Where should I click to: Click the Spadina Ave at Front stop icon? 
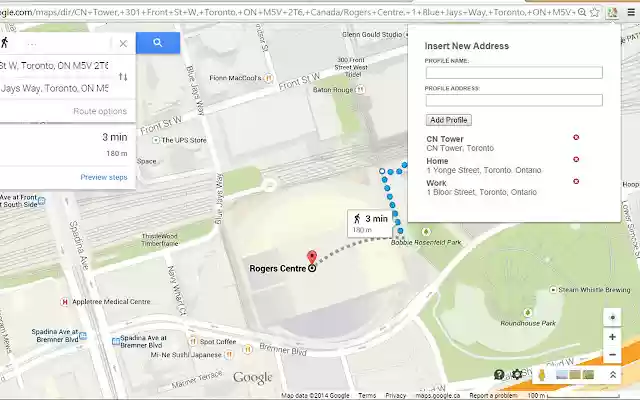[x=42, y=200]
